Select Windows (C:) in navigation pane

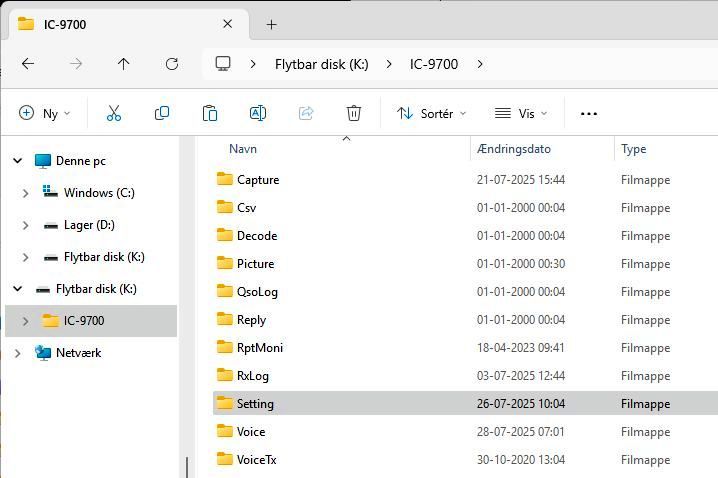point(99,193)
